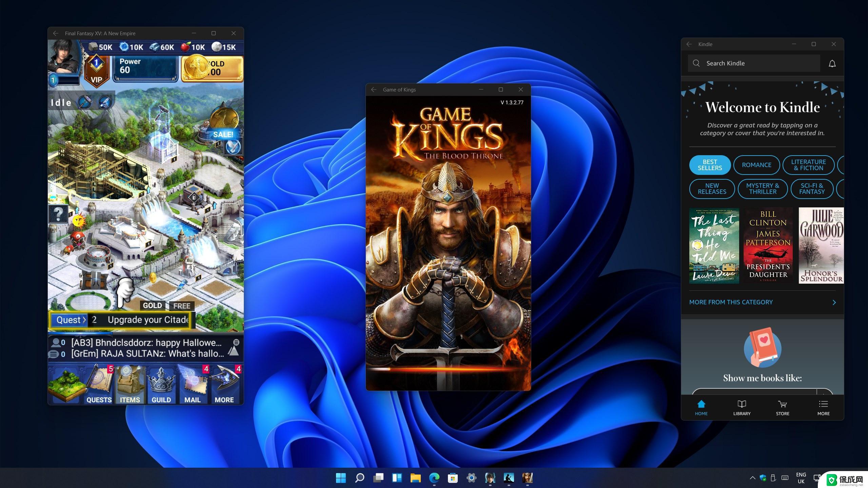Select the NEW RELEASES category
The image size is (868, 488).
[x=712, y=189]
